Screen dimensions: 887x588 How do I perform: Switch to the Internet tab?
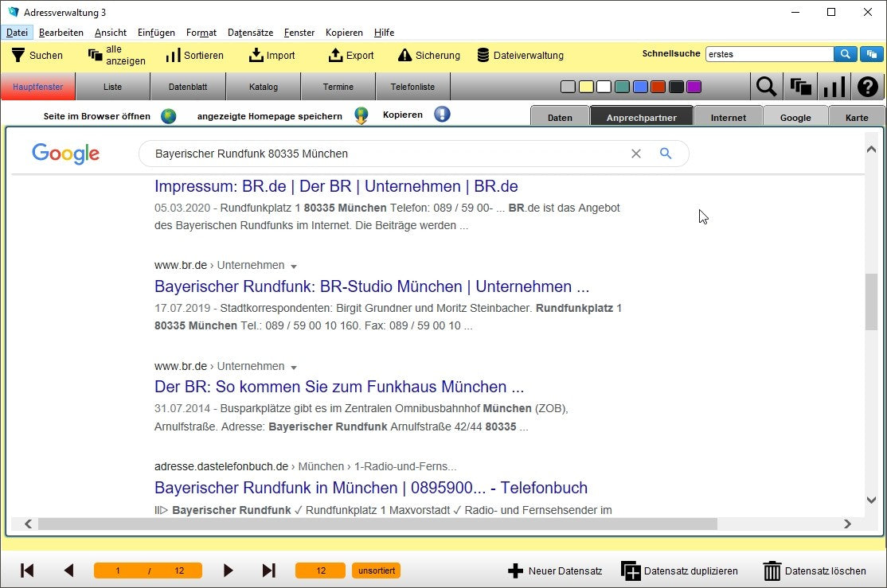point(728,117)
